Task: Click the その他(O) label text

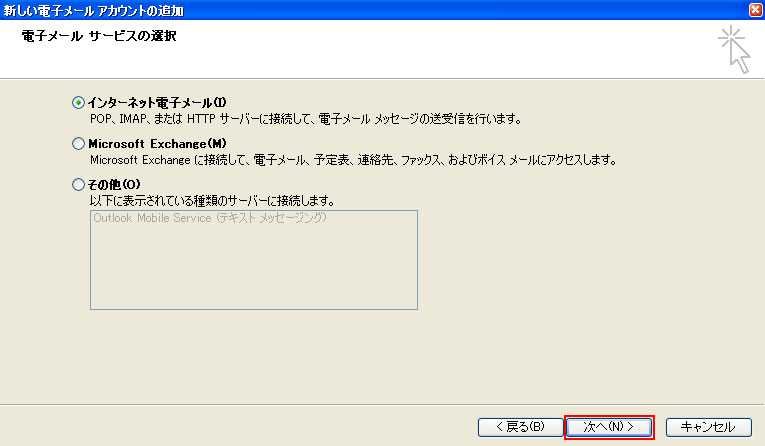Action: [114, 184]
